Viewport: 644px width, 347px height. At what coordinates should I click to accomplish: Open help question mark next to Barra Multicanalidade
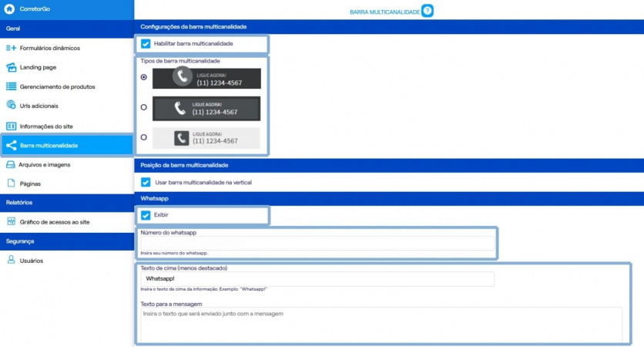point(427,11)
